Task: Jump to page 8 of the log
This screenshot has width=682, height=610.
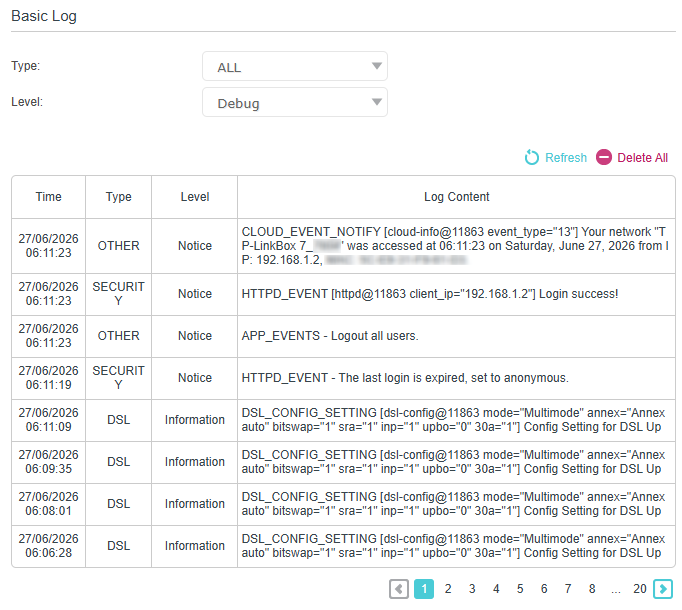Action: tap(592, 589)
